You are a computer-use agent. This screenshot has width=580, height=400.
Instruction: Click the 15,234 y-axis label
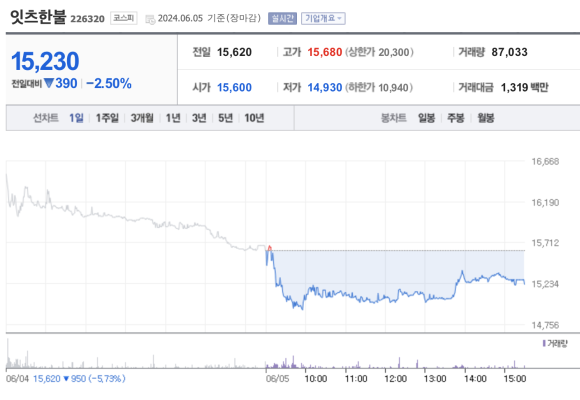[x=545, y=284]
